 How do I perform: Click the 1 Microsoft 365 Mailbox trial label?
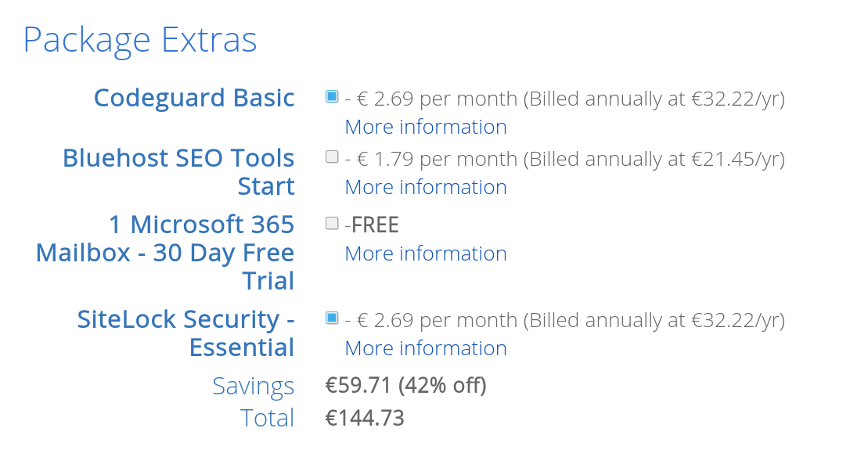pos(165,253)
